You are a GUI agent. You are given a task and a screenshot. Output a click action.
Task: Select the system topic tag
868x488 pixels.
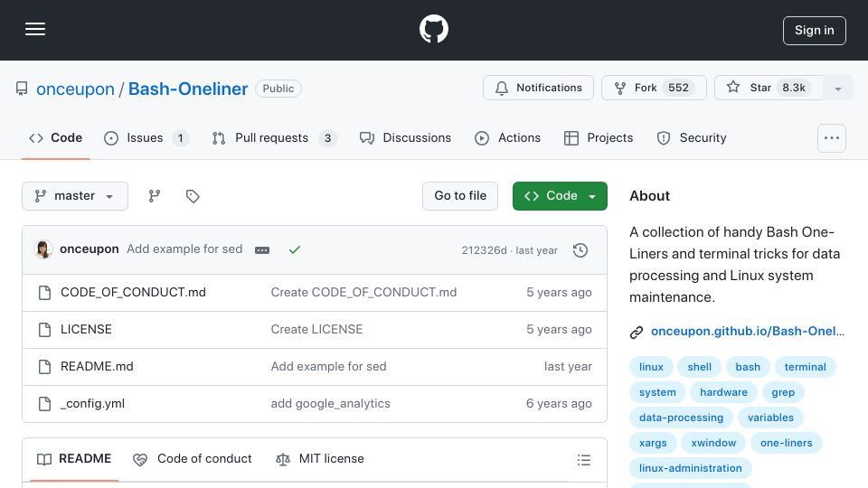657,392
